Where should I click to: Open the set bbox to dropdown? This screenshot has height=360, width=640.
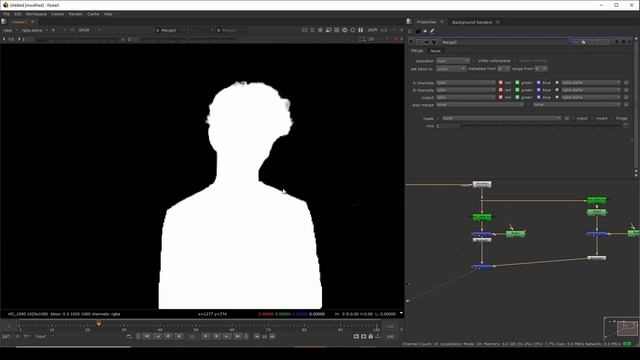pos(451,69)
